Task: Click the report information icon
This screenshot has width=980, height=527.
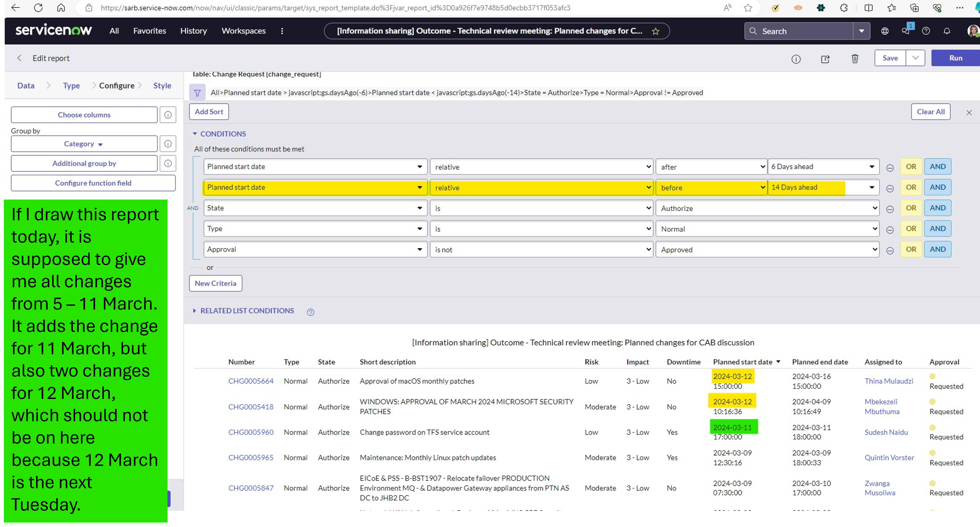Action: pos(796,59)
